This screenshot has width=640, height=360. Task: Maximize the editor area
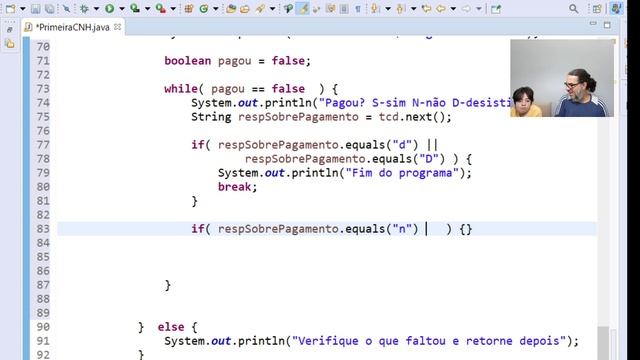[607, 25]
